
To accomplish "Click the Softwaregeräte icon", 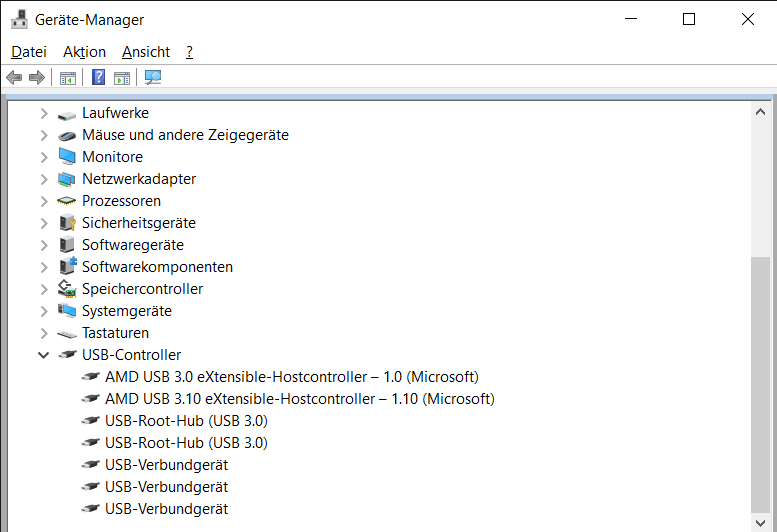I will click(66, 245).
